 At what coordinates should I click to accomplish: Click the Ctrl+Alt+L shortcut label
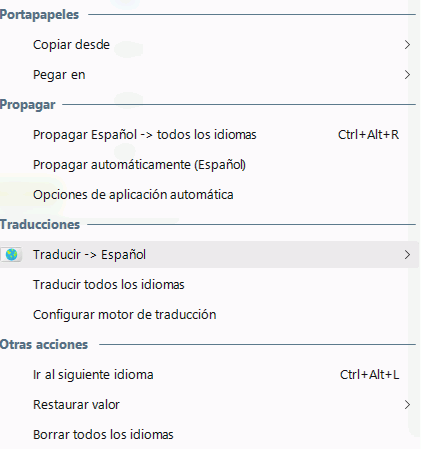click(369, 375)
